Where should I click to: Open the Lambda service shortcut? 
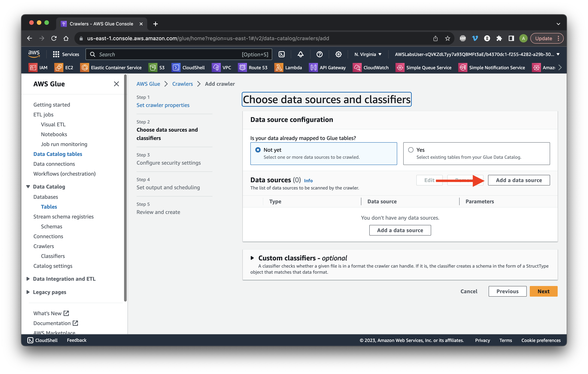288,68
